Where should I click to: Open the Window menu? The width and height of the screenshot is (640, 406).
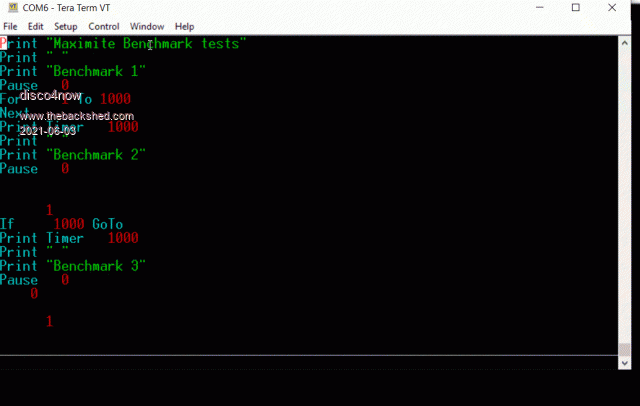[147, 27]
